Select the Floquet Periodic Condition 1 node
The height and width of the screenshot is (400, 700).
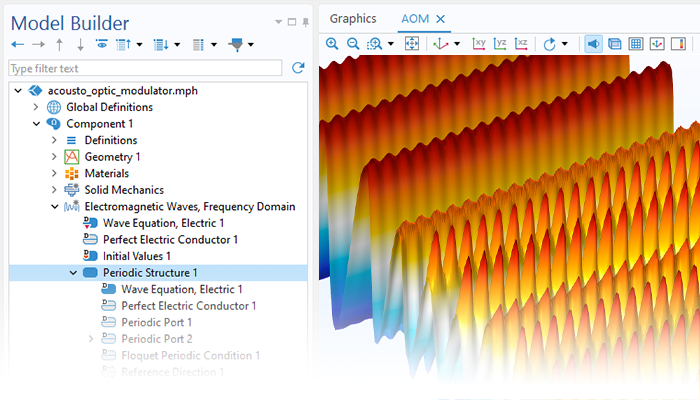click(191, 355)
